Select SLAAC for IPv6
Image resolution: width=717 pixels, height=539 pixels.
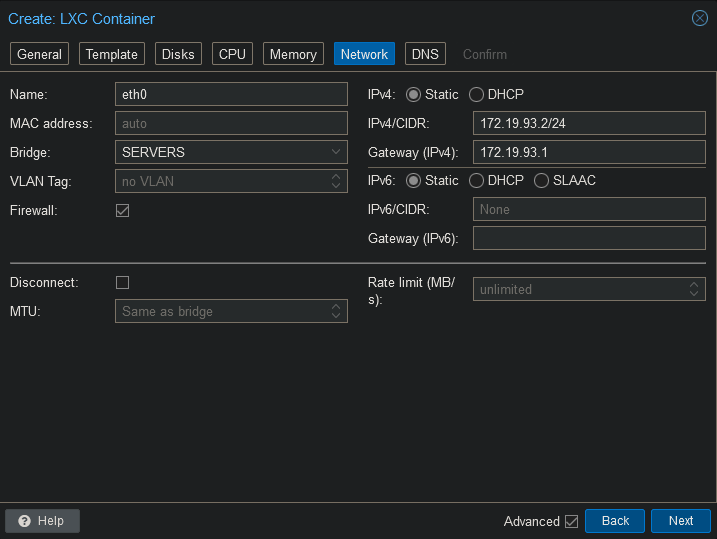click(x=542, y=181)
